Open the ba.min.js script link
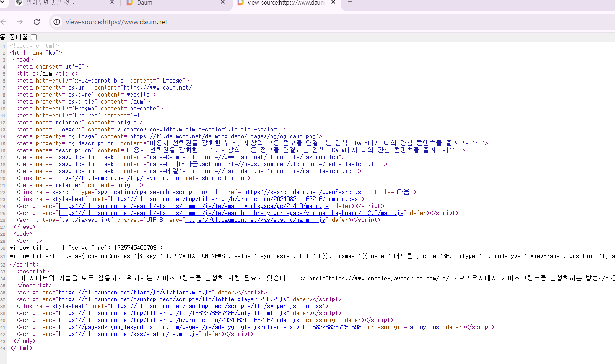Viewport: 615px width, 364px height. point(129,334)
